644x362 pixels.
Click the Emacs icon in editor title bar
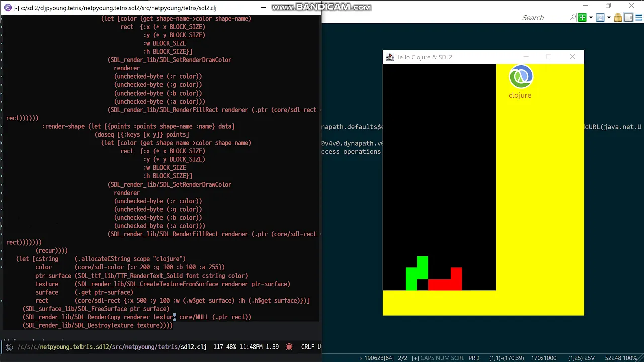[8, 8]
